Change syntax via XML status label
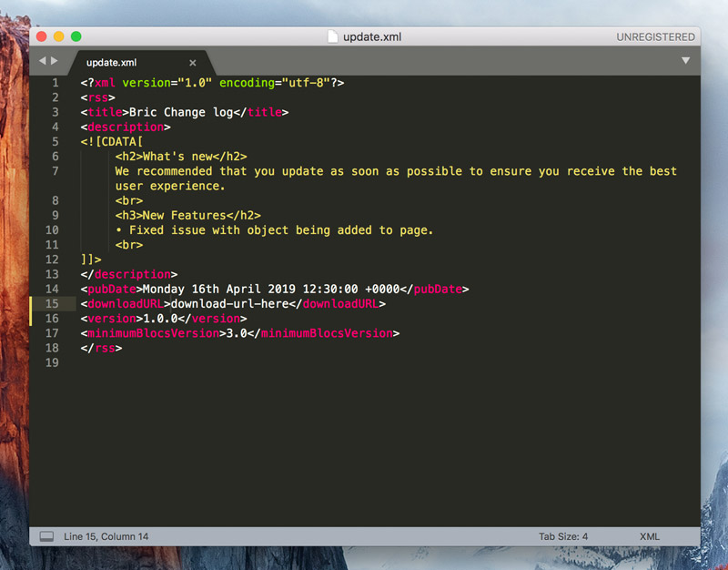This screenshot has width=728, height=570. coord(650,536)
